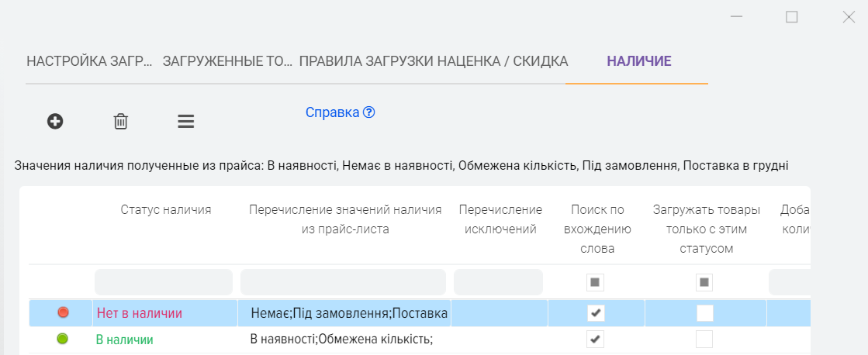Image resolution: width=868 pixels, height=355 pixels.
Task: Click the green status dot icon
Action: [63, 339]
